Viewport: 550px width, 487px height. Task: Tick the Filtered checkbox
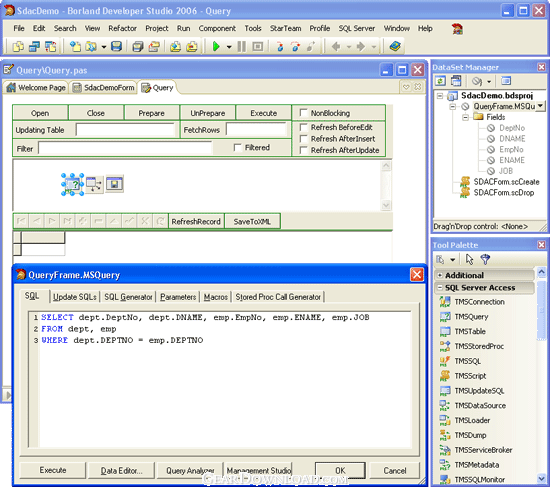pos(237,147)
